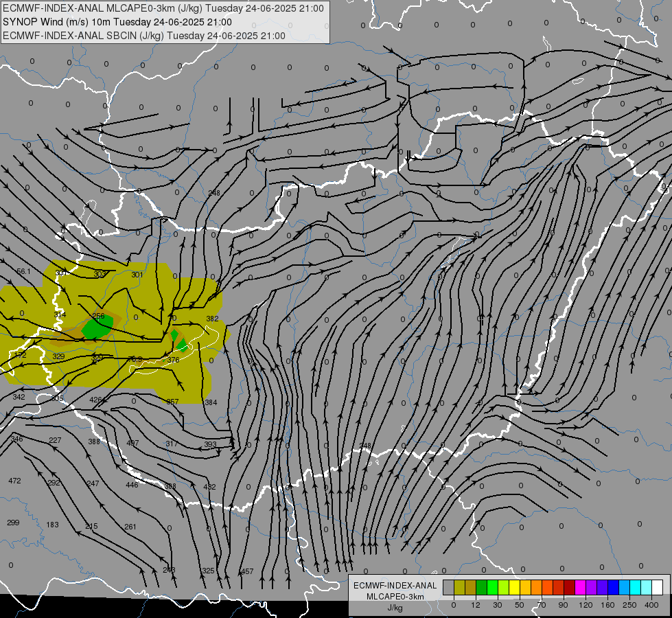Click the map value 261
The image size is (672, 618).
coord(130,527)
